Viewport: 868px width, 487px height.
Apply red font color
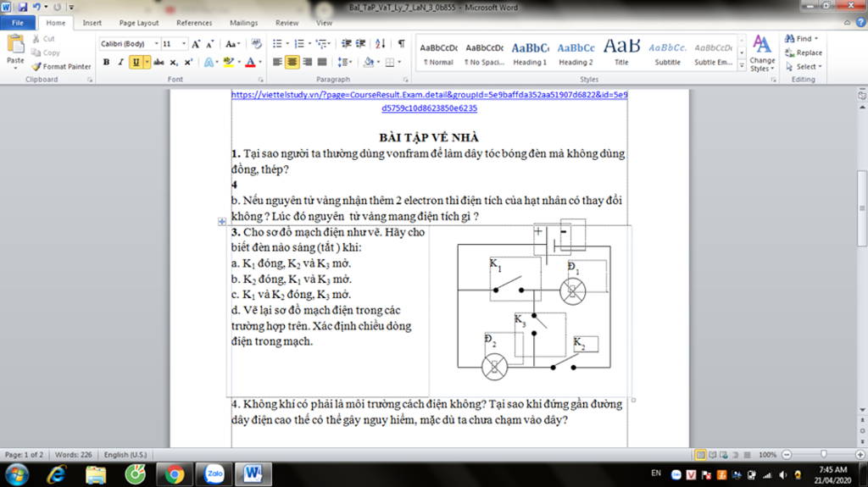[x=250, y=62]
